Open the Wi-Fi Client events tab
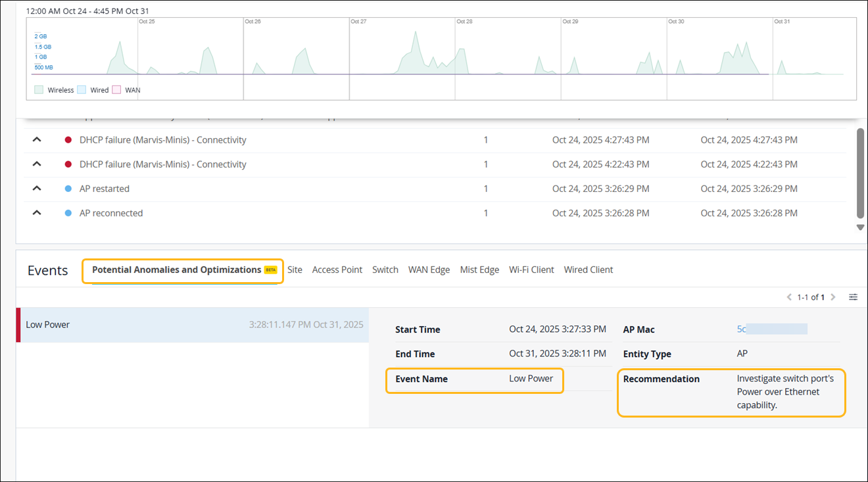868x482 pixels. (x=531, y=270)
